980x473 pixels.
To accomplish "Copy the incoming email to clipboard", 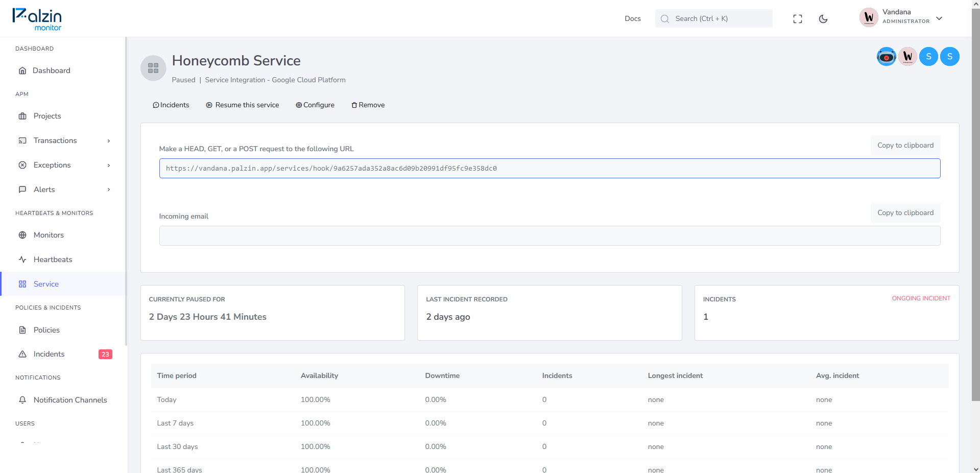I will click(x=905, y=212).
